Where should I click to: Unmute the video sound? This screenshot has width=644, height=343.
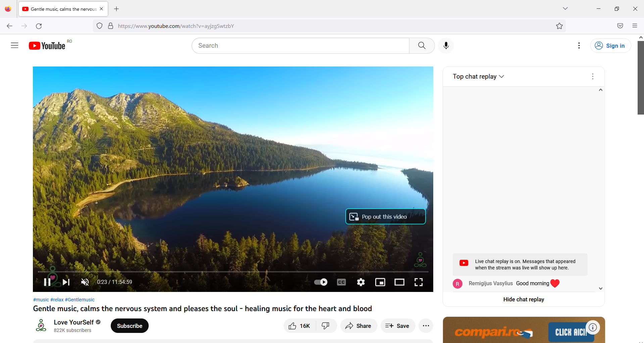[85, 282]
